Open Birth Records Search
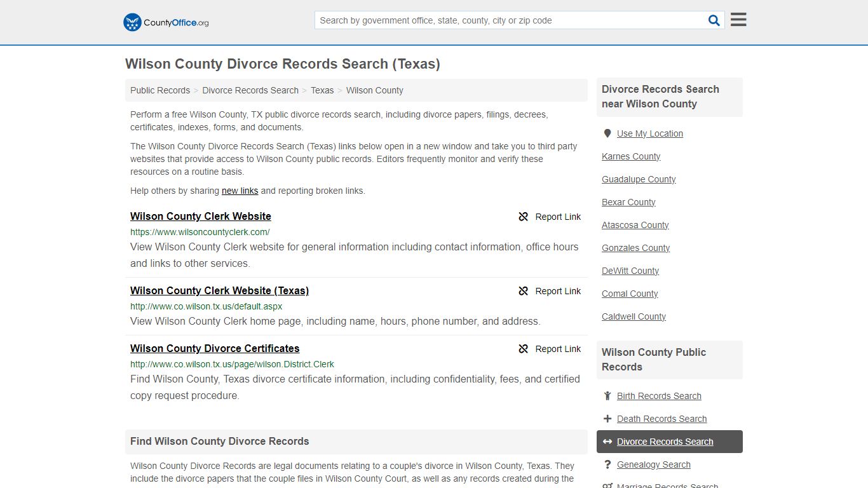This screenshot has height=488, width=868. pos(659,396)
